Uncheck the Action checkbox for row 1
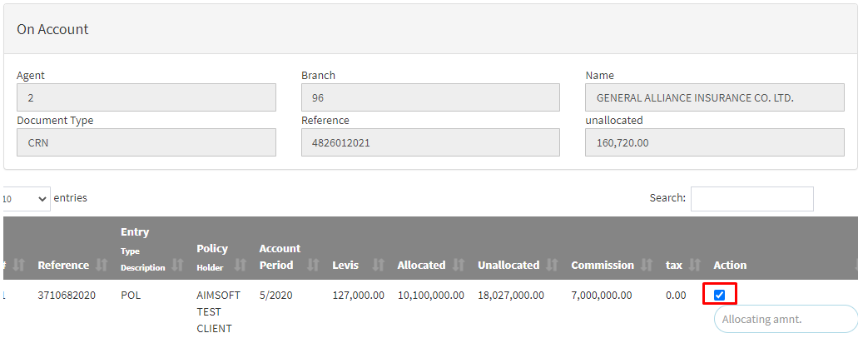 [720, 295]
